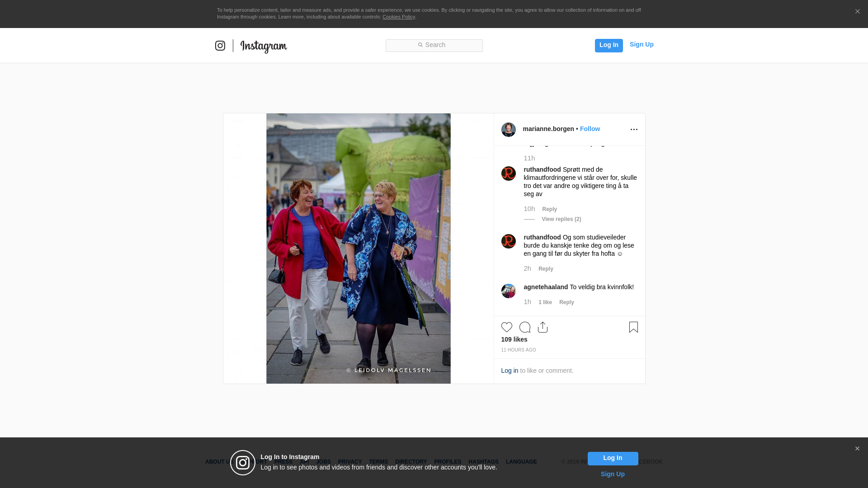Click ruthandfood avatar on climate comment
The image size is (868, 488).
click(x=509, y=174)
